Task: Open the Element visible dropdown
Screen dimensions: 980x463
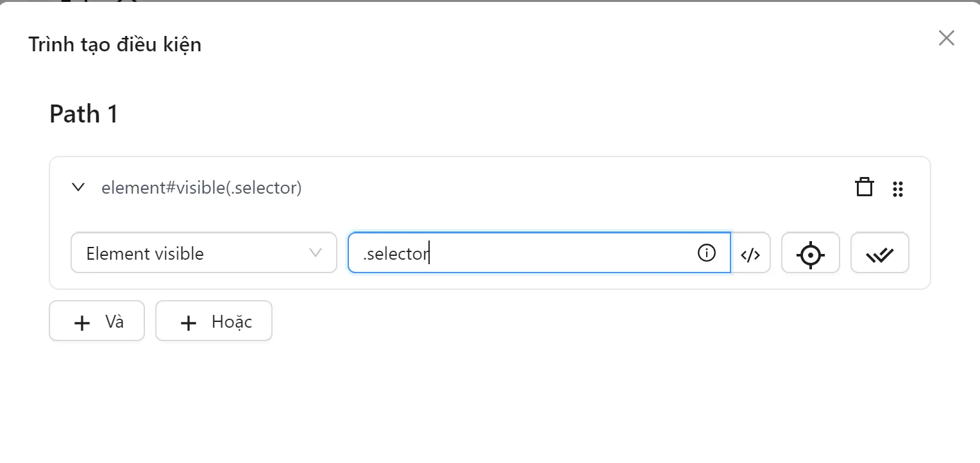Action: [x=203, y=253]
